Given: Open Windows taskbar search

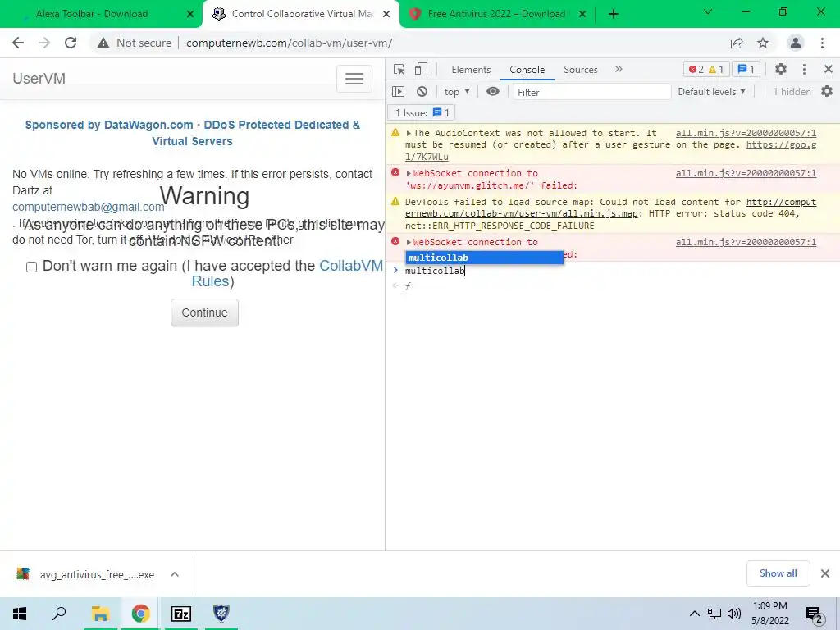Looking at the screenshot, I should click(x=59, y=614).
